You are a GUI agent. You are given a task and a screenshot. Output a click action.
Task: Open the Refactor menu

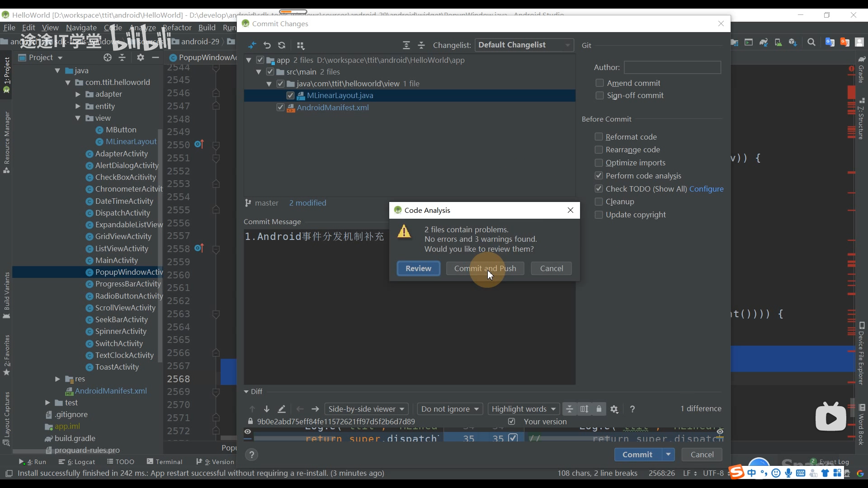(x=177, y=28)
